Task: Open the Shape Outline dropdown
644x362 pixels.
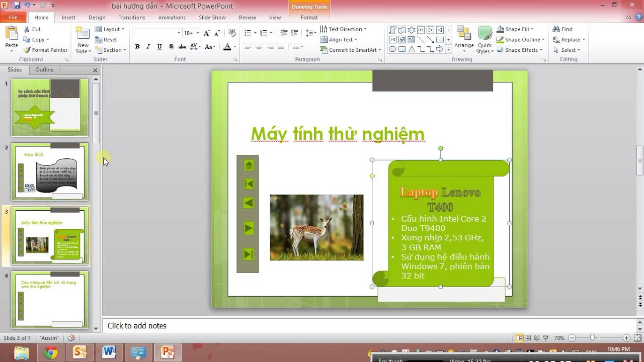Action: [521, 40]
